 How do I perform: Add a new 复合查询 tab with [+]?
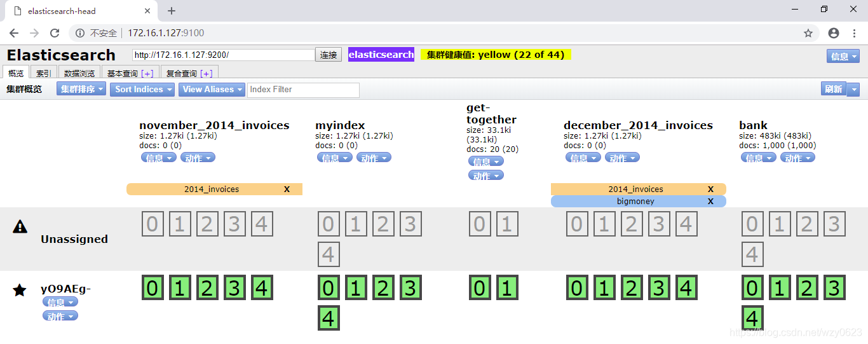pyautogui.click(x=207, y=73)
